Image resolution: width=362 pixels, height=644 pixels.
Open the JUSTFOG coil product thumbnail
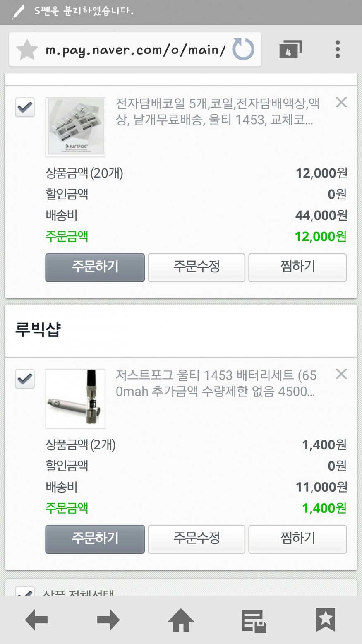(75, 127)
